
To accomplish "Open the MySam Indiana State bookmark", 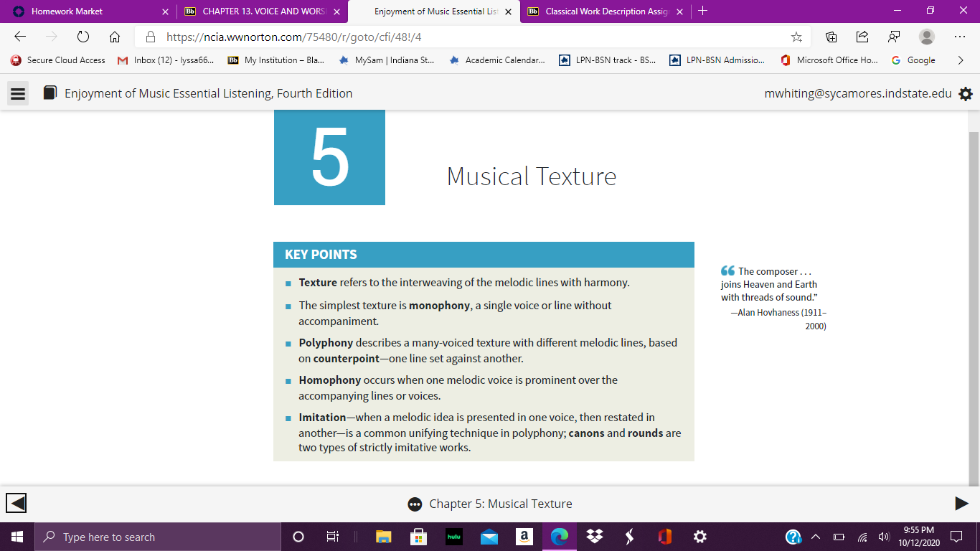I will click(x=387, y=60).
